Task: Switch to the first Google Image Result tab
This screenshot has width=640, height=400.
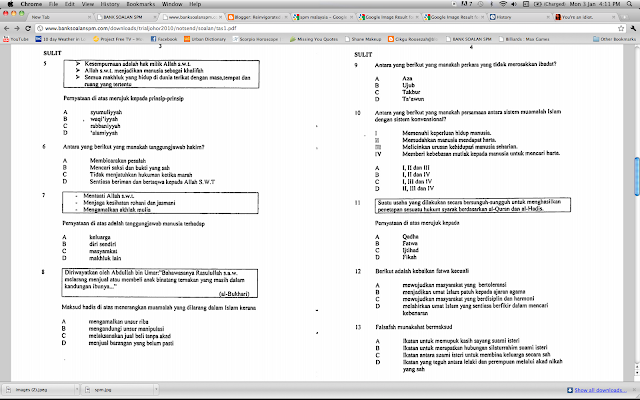Action: coord(389,17)
